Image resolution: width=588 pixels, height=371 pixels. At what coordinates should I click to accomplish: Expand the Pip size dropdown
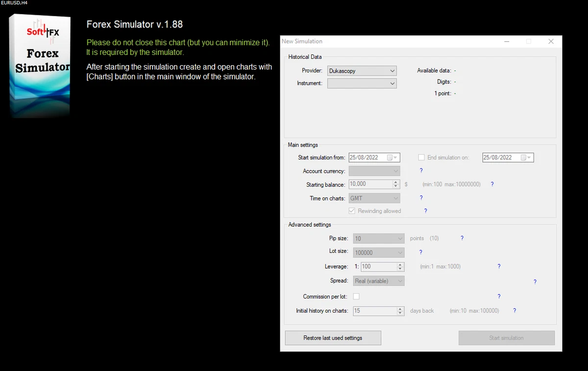click(379, 239)
